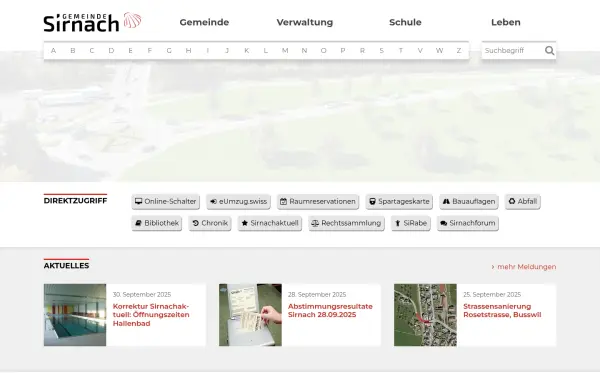Open the Schule menu
Image resolution: width=600 pixels, height=375 pixels.
[x=405, y=22]
